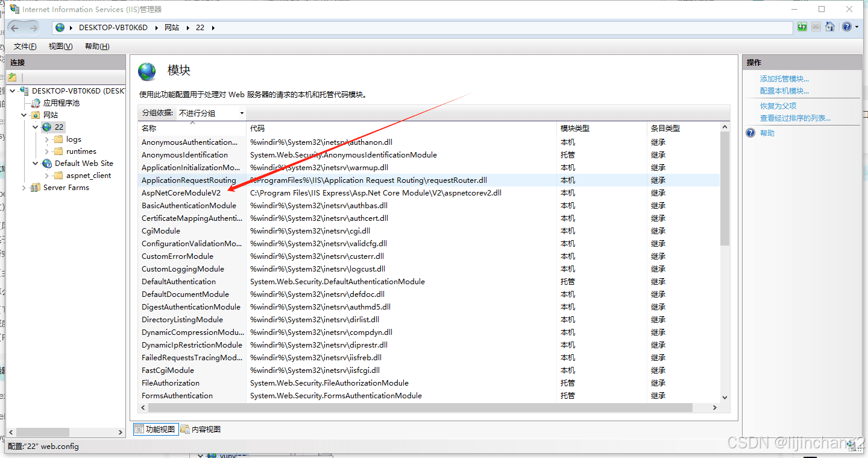The width and height of the screenshot is (868, 458).
Task: Open the blue help question-mark toolbar icon
Action: click(x=847, y=27)
